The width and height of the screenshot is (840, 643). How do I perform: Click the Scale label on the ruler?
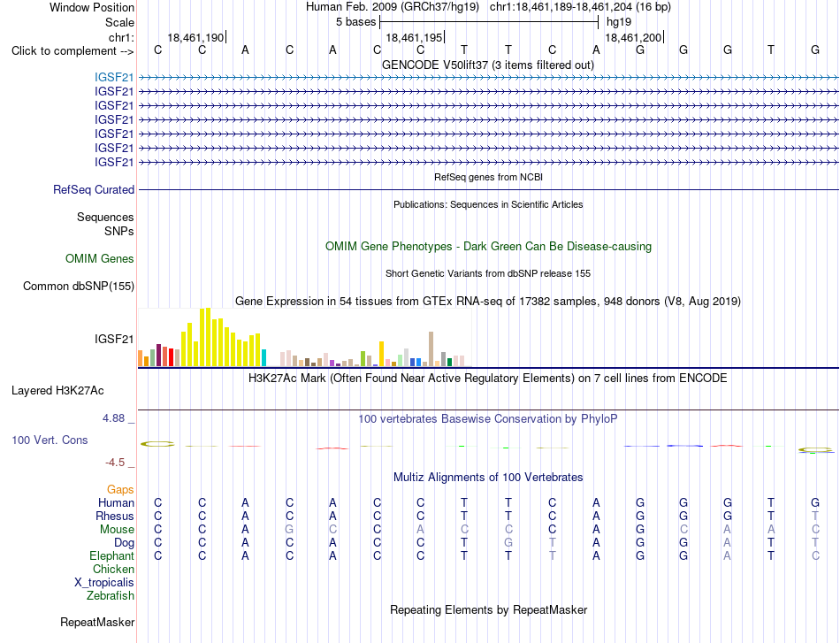(x=119, y=22)
